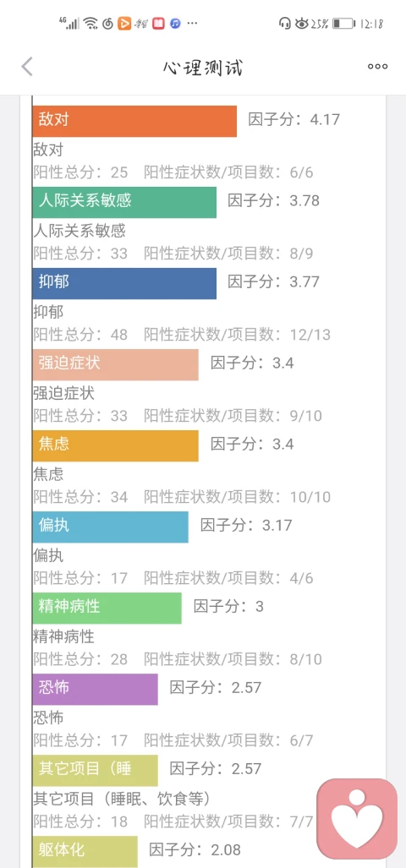Tap the WiFi signal icon
This screenshot has height=868, width=406.
click(91, 24)
